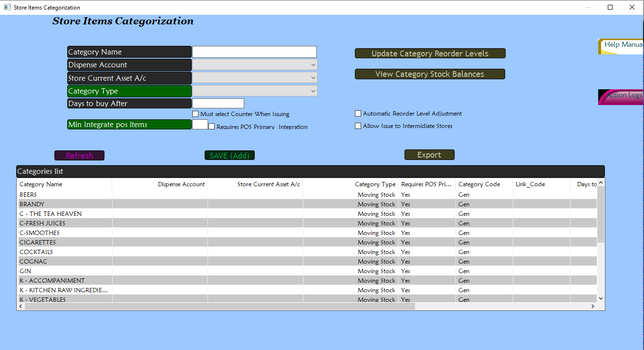Select the BRANDY category row
Screen dimensions: 644x350
point(307,204)
